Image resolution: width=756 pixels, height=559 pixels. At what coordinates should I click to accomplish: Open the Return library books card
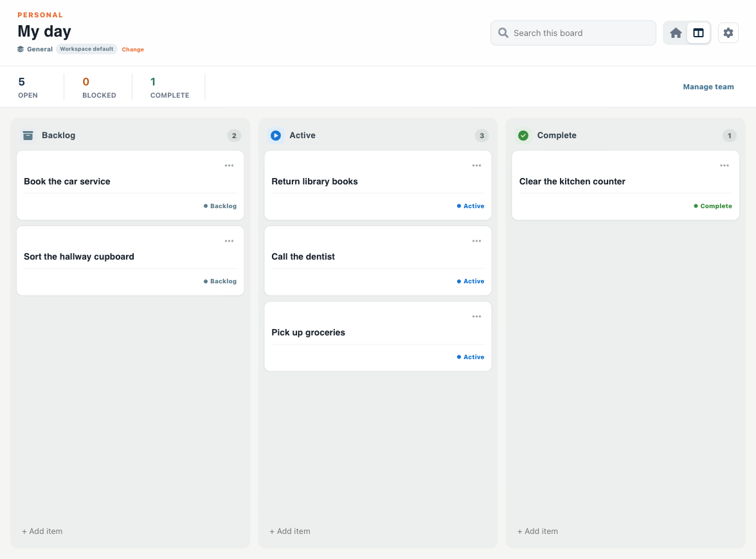pos(378,186)
